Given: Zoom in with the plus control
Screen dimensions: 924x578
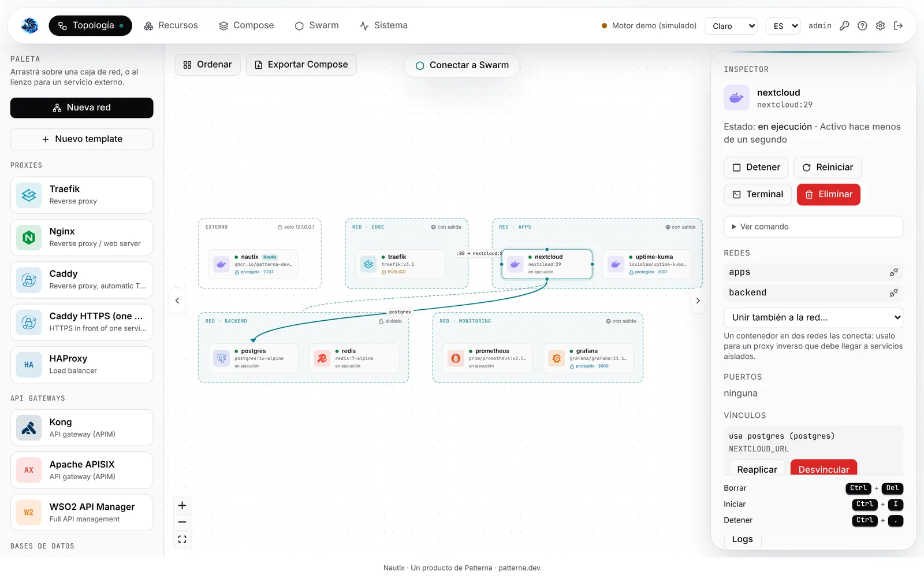Looking at the screenshot, I should [x=182, y=506].
